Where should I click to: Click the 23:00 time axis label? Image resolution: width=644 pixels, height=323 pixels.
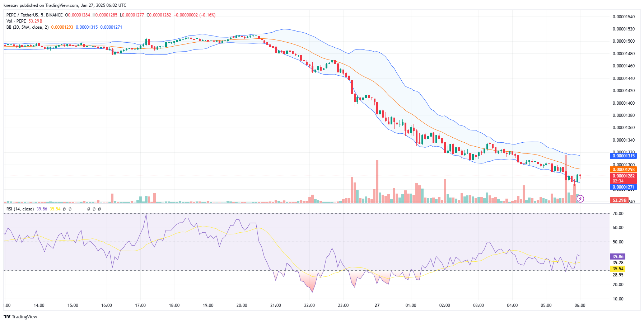(343, 305)
